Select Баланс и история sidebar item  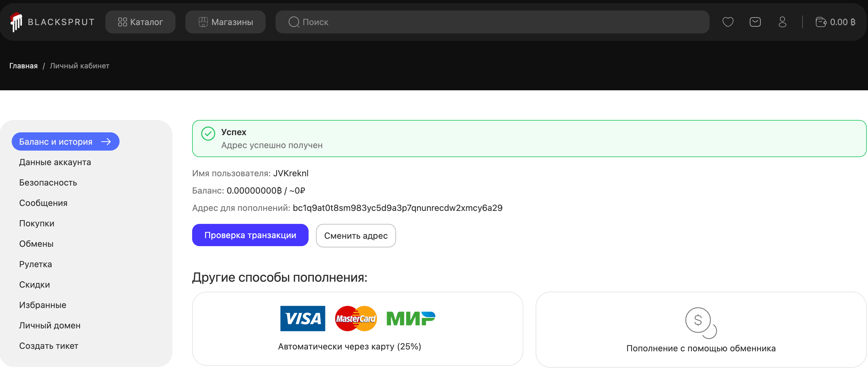65,142
